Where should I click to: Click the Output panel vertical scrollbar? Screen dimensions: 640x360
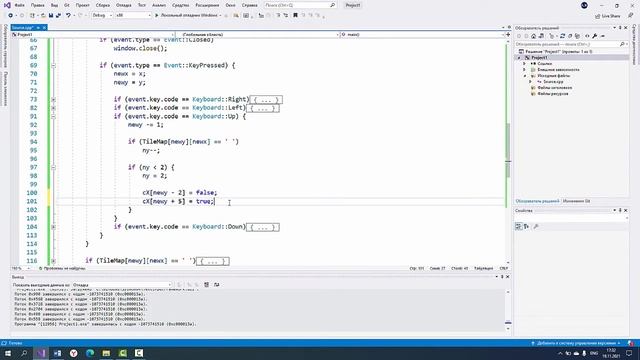(508, 309)
